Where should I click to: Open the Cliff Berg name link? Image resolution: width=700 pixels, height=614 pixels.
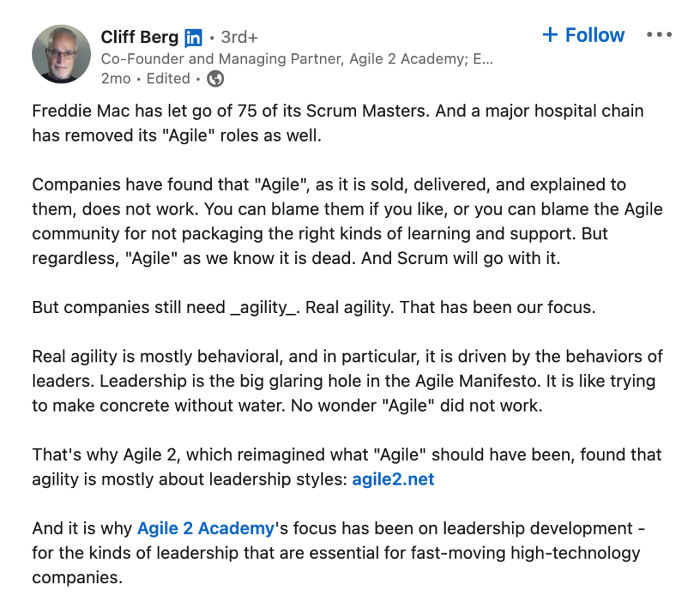139,37
